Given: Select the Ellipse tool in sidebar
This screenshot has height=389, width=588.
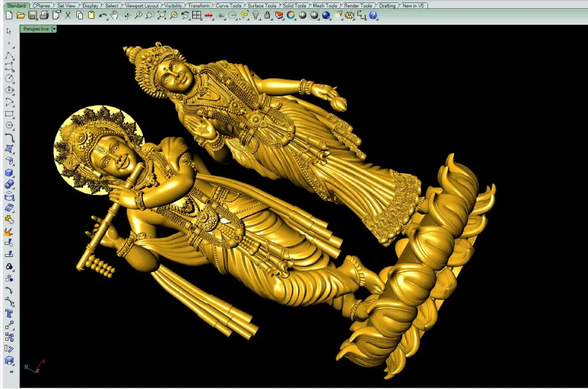Looking at the screenshot, I should [x=9, y=90].
